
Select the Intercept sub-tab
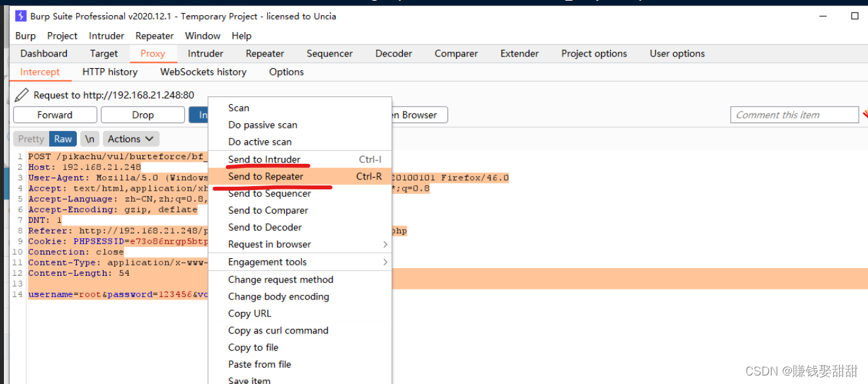coord(40,72)
